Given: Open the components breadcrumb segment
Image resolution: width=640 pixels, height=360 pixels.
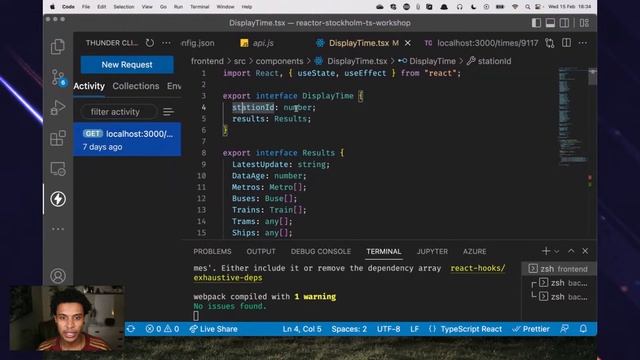Looking at the screenshot, I should click(279, 61).
